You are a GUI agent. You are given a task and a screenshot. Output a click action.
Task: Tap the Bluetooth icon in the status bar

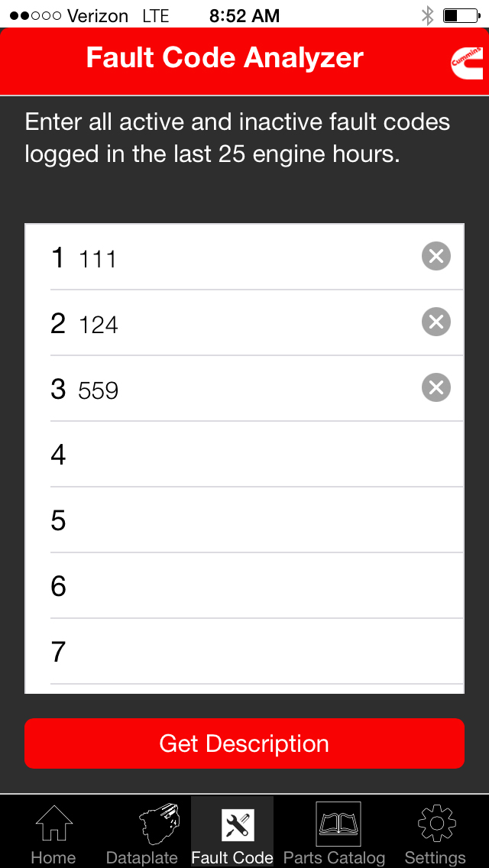tap(429, 13)
